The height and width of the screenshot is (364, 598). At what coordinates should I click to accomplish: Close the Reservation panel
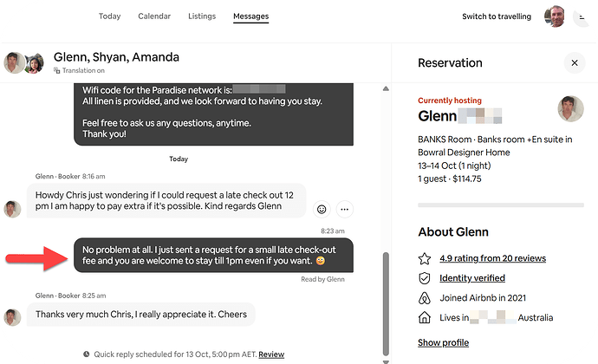pos(573,62)
